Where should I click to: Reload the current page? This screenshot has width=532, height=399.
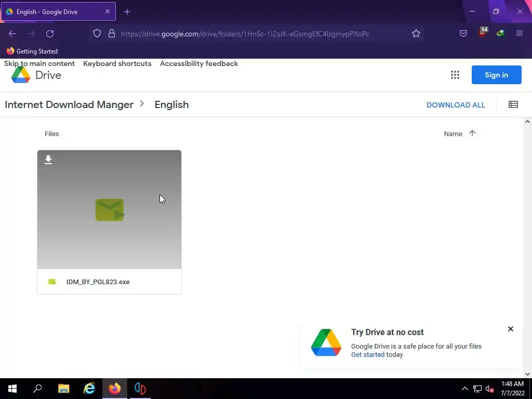point(50,34)
